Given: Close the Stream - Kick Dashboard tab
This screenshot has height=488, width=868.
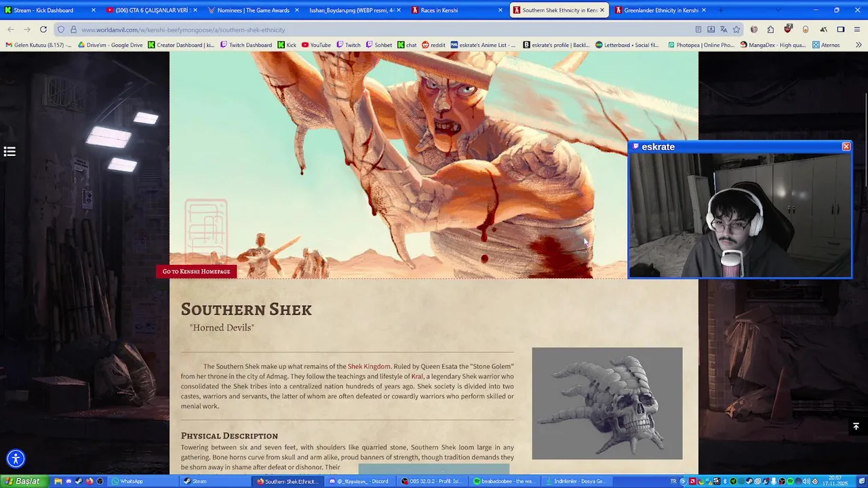Looking at the screenshot, I should point(93,10).
